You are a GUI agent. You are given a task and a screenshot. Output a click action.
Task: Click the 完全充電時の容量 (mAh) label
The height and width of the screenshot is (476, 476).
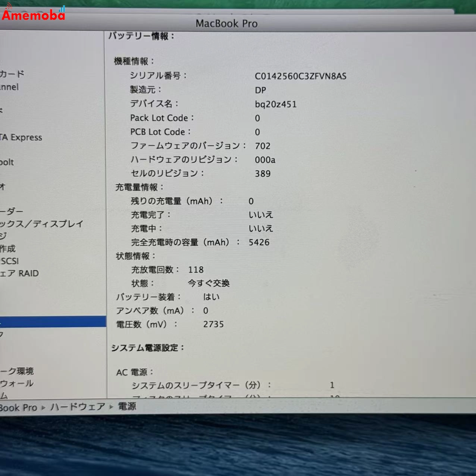click(x=186, y=242)
